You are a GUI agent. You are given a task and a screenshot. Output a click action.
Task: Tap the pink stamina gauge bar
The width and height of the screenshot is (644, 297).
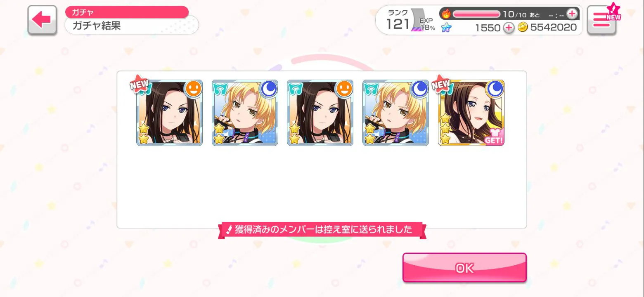476,14
